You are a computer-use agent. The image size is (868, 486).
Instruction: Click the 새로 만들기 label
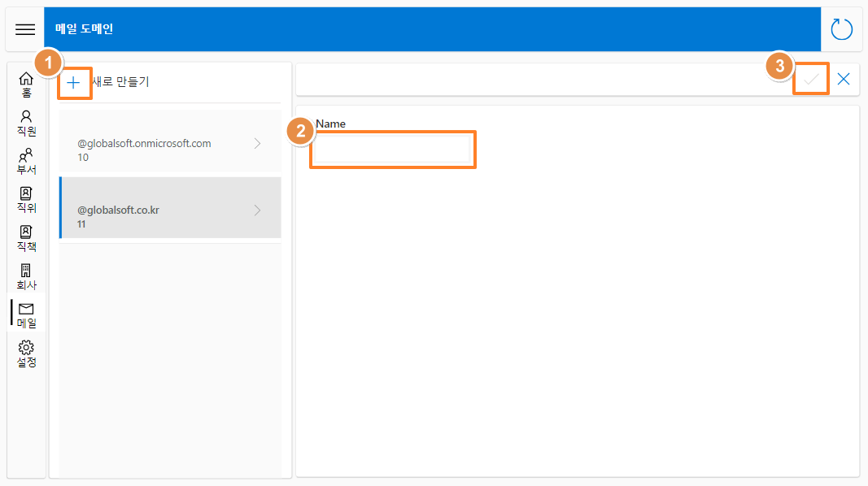pos(120,82)
